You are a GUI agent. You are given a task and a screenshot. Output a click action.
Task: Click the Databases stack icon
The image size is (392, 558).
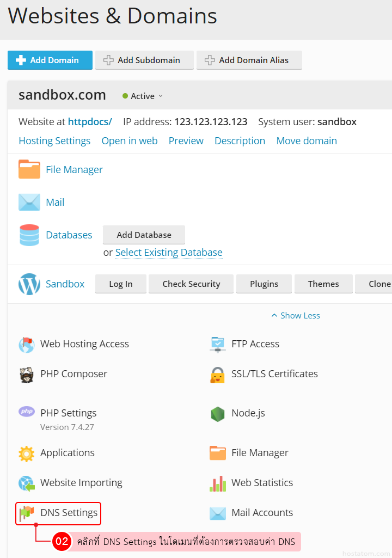29,235
